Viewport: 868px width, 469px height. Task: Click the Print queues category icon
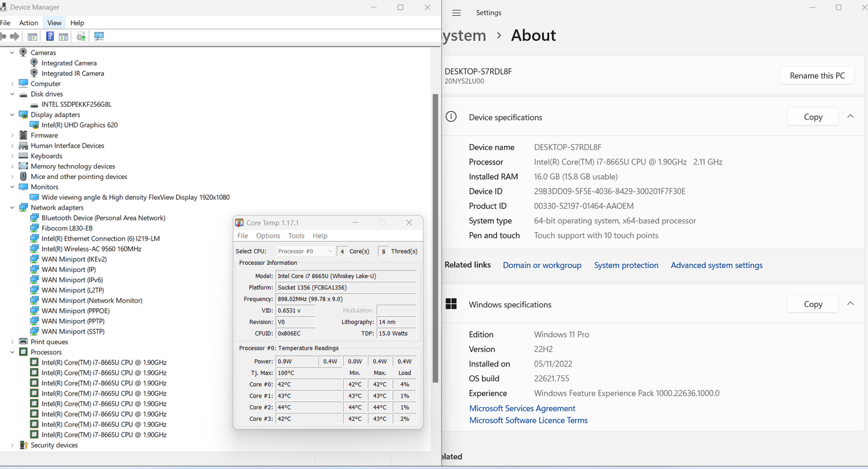pos(23,342)
